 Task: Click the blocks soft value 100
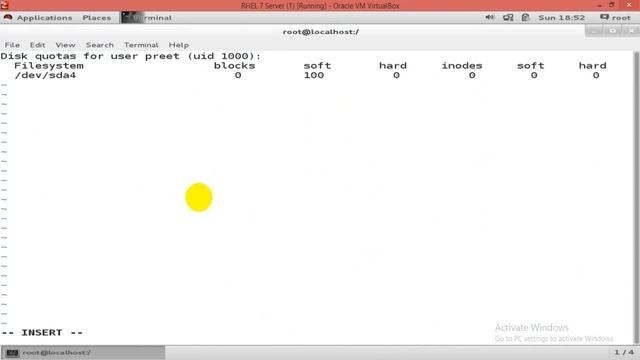pos(314,75)
